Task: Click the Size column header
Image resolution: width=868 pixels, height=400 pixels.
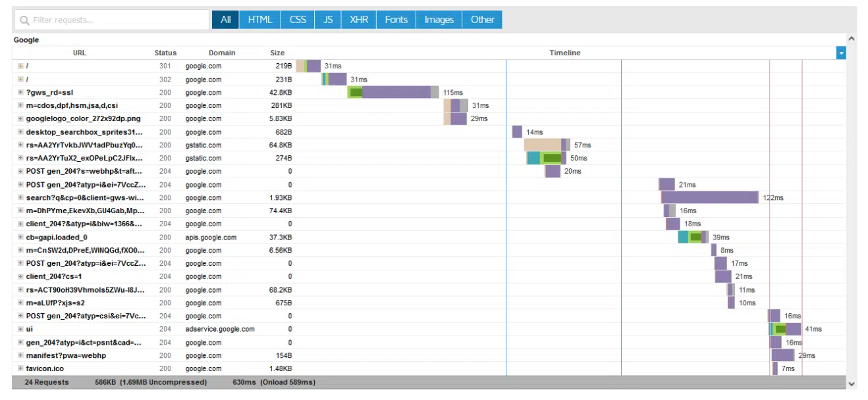Action: click(277, 53)
